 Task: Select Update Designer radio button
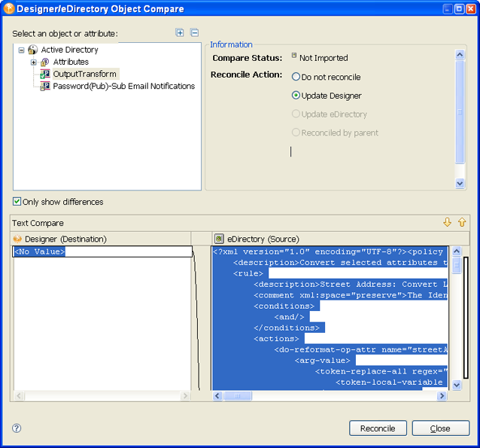pyautogui.click(x=296, y=96)
